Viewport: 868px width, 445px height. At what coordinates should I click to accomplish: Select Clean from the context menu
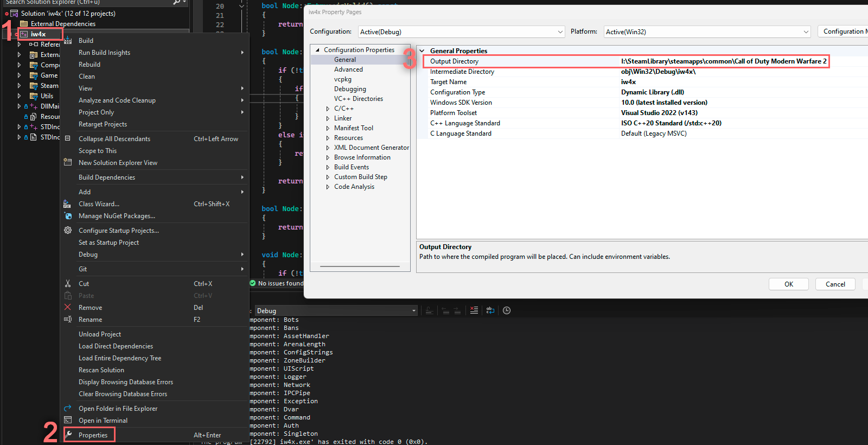87,77
